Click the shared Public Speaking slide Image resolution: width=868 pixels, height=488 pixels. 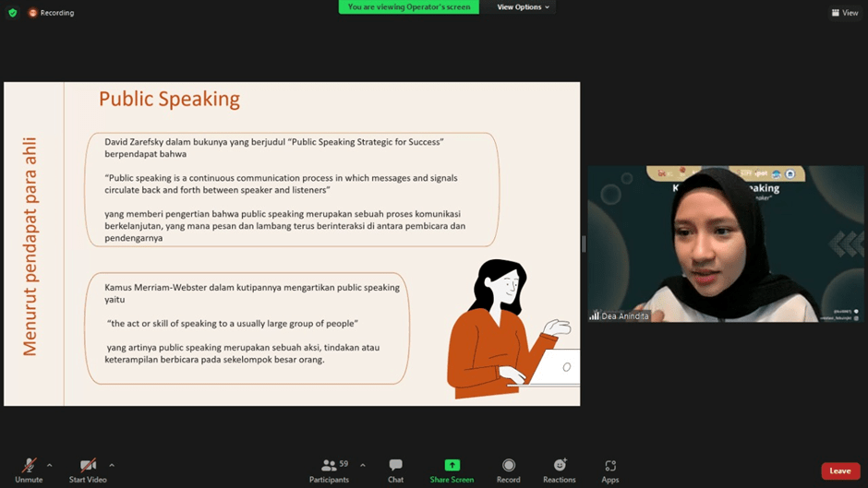pos(292,244)
